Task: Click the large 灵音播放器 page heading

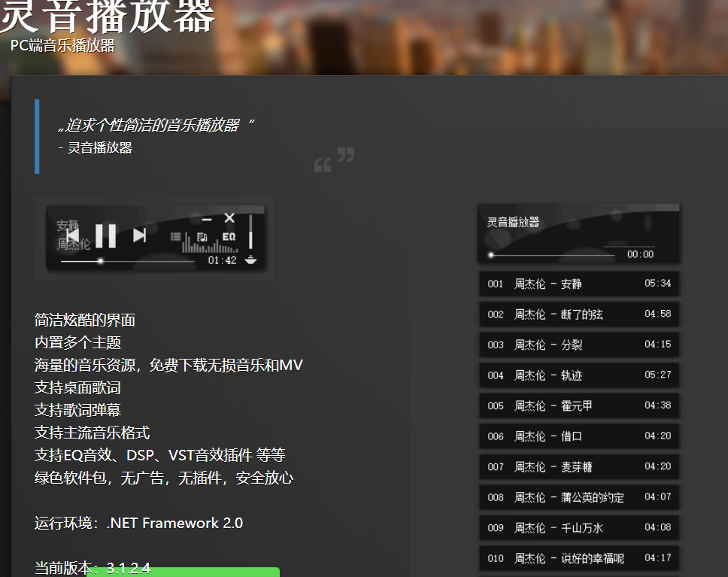Action: (108, 17)
